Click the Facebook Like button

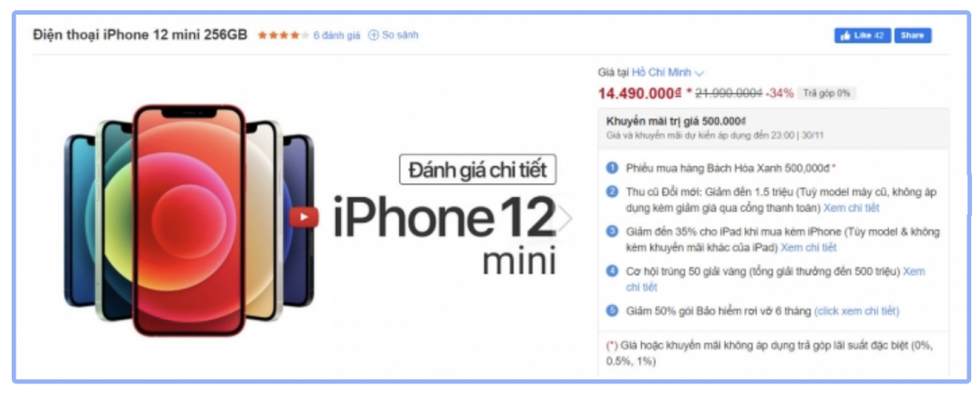pos(861,35)
